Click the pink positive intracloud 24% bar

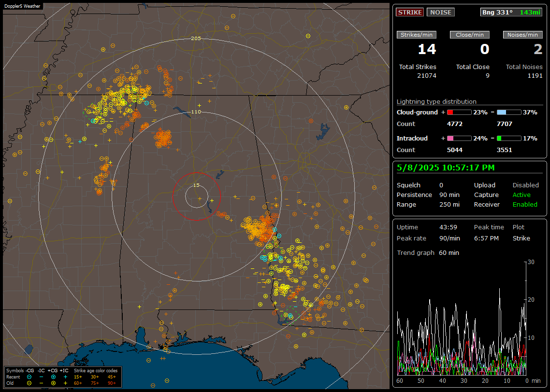459,139
